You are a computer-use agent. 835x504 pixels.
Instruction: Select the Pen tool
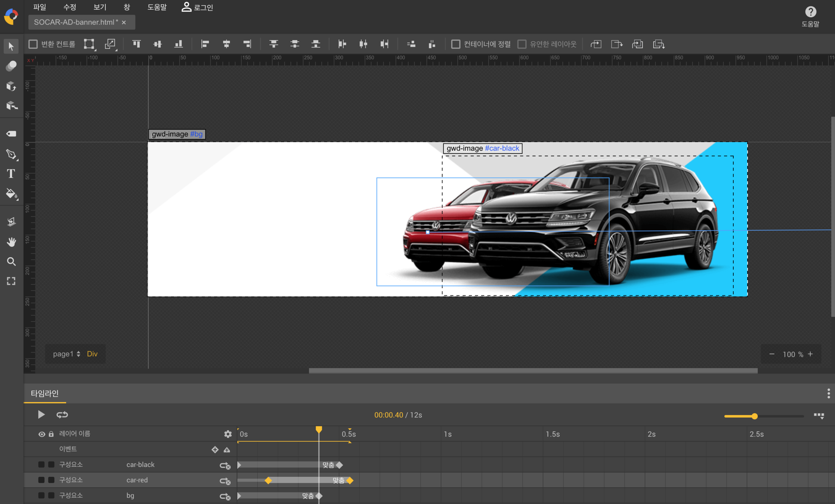11,154
